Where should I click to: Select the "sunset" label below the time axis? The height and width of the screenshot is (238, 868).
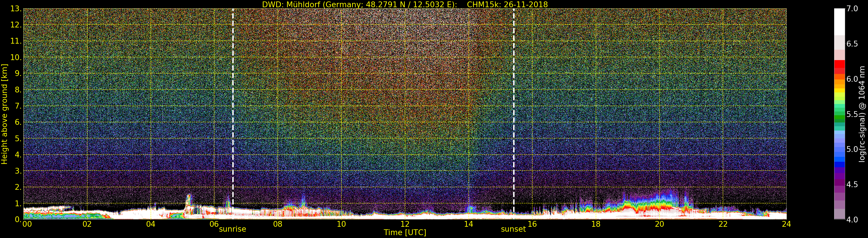[x=513, y=229]
